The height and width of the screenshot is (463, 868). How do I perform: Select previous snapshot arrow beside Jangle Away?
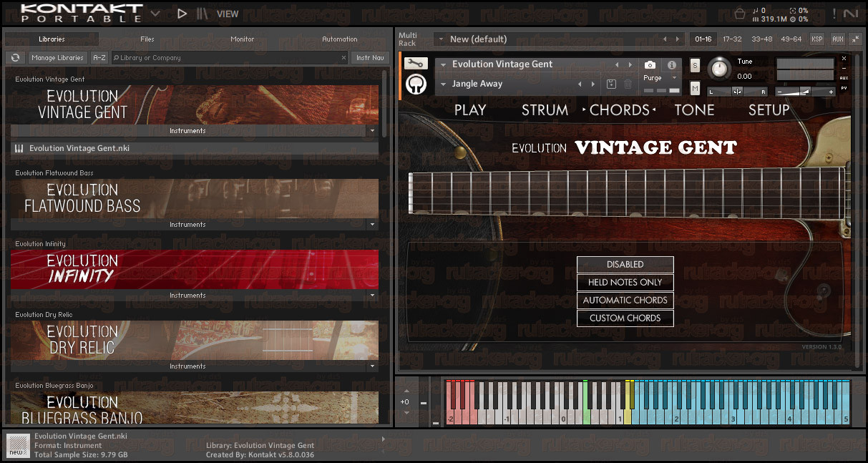click(x=580, y=84)
